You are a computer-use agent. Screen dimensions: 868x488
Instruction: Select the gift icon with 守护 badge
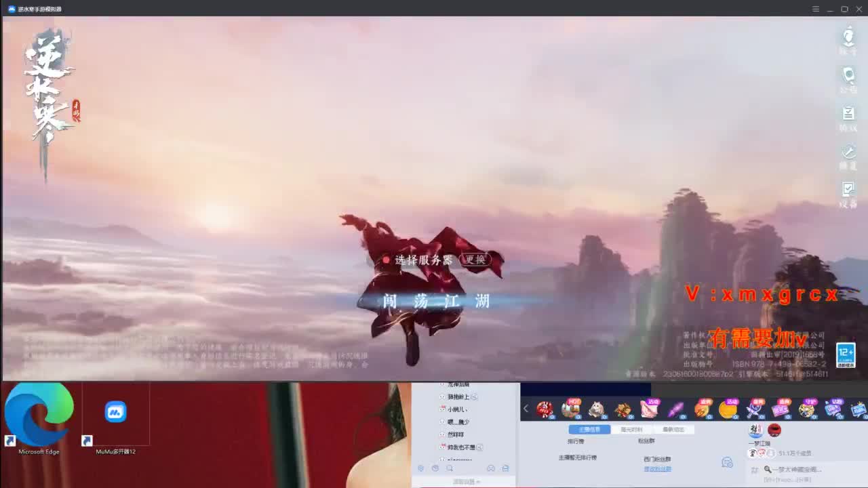[x=807, y=409]
